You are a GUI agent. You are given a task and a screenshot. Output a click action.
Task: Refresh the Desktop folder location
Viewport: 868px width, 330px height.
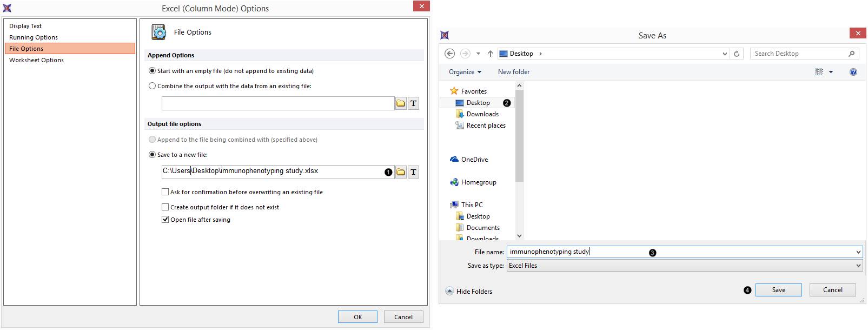[x=737, y=54]
